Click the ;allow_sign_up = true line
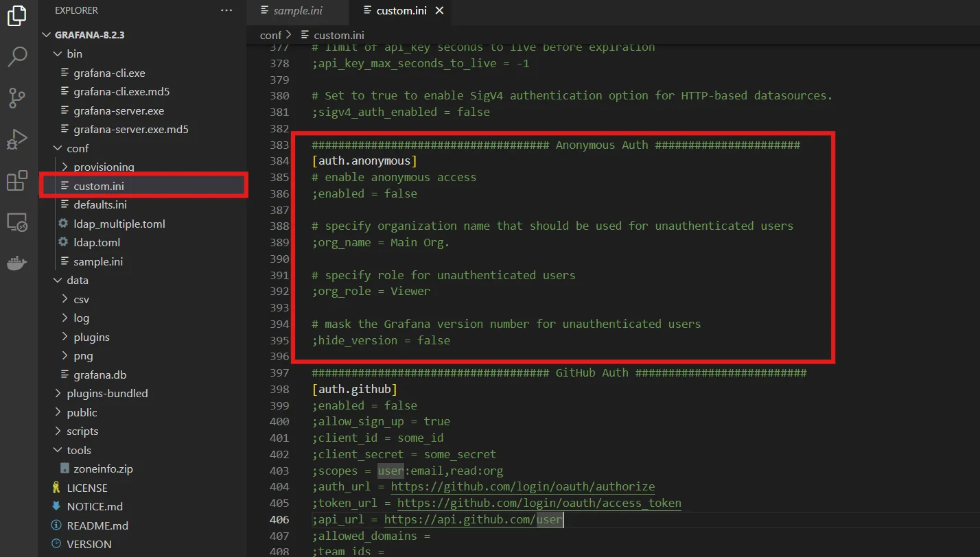 381,421
